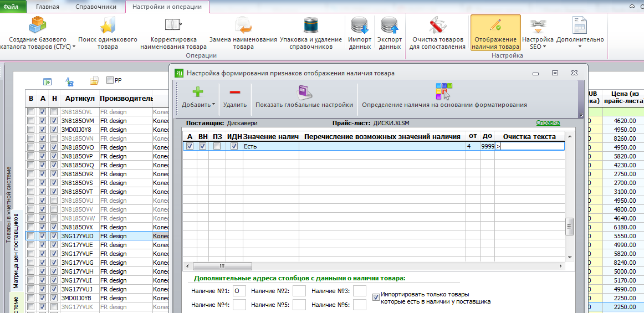Select the Настройки и операции tab
644x313 pixels.
167,7
